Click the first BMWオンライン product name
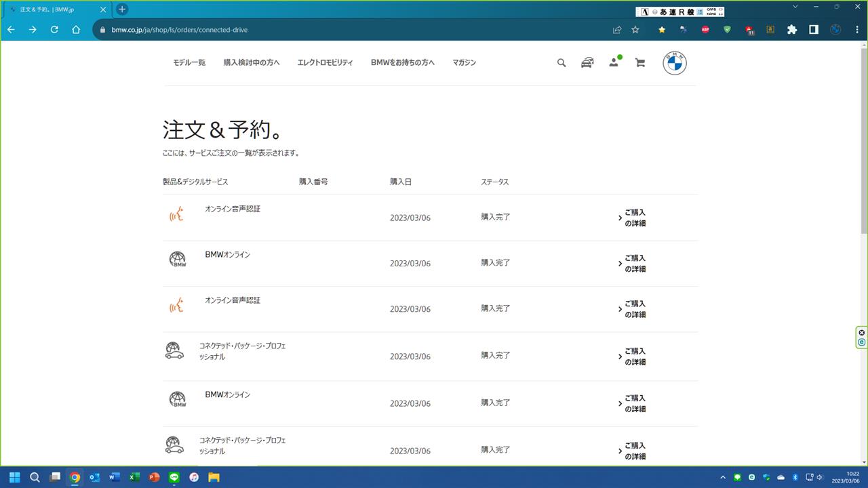868x488 pixels. click(227, 255)
